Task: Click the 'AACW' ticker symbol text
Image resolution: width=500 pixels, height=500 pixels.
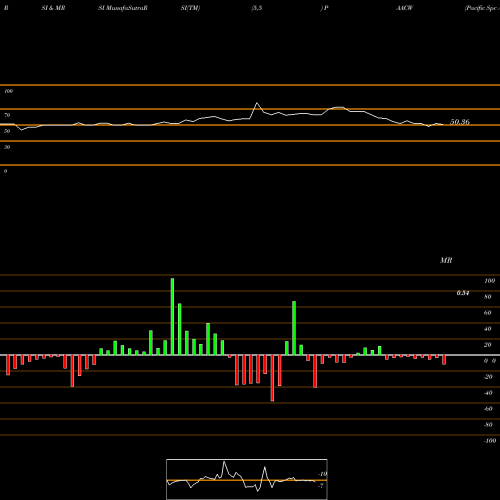Action: coord(404,8)
